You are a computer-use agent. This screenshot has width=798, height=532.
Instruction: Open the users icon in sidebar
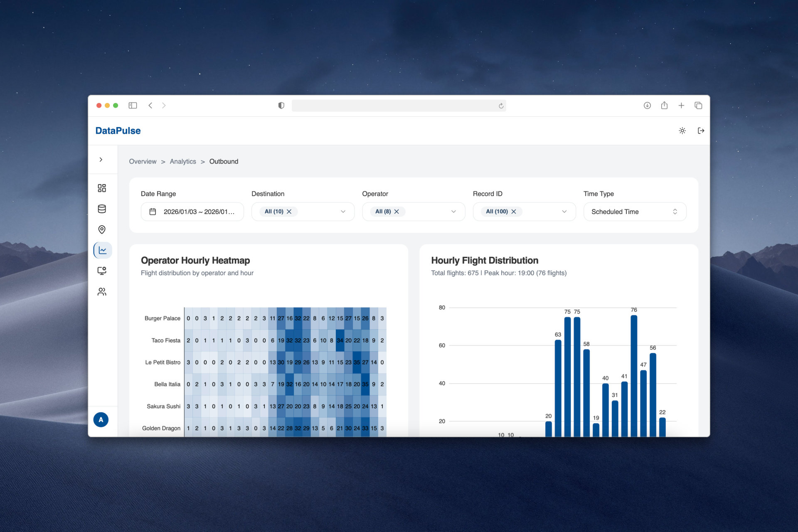[x=102, y=292]
